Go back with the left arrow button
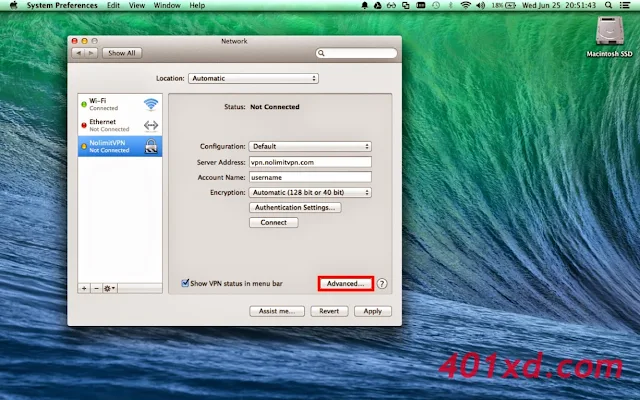This screenshot has width=640, height=400. (x=78, y=53)
